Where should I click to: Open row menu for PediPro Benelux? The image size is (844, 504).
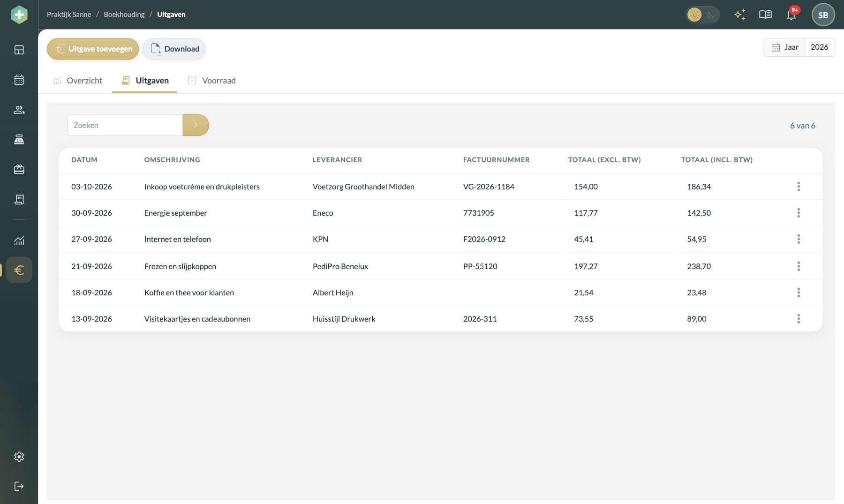(x=799, y=266)
